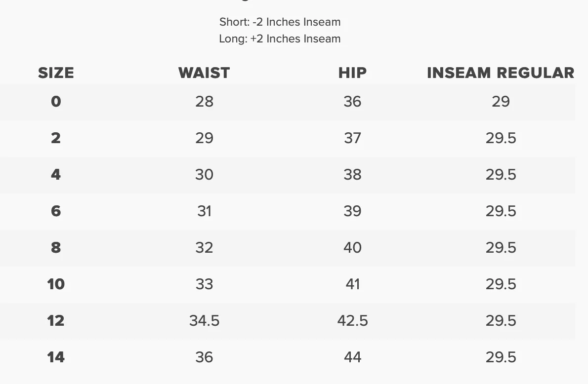588x384 pixels.
Task: Click the HIP column header
Action: pos(352,73)
